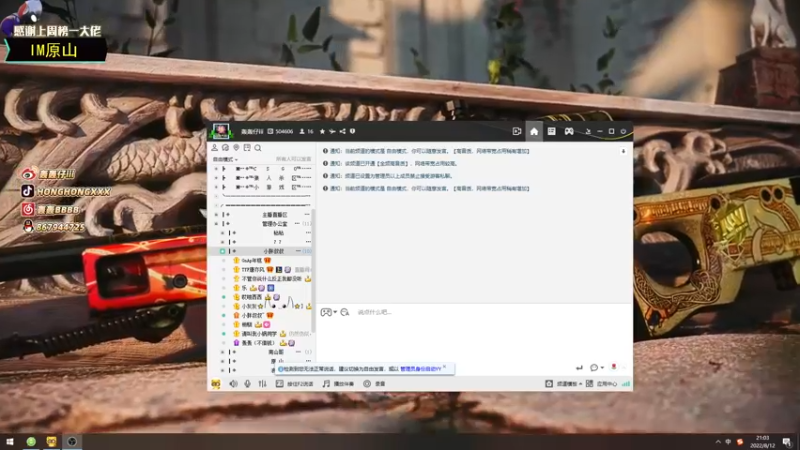The width and height of the screenshot is (800, 450).
Task: Select the 管理办公室 channel row
Action: pyautogui.click(x=262, y=223)
